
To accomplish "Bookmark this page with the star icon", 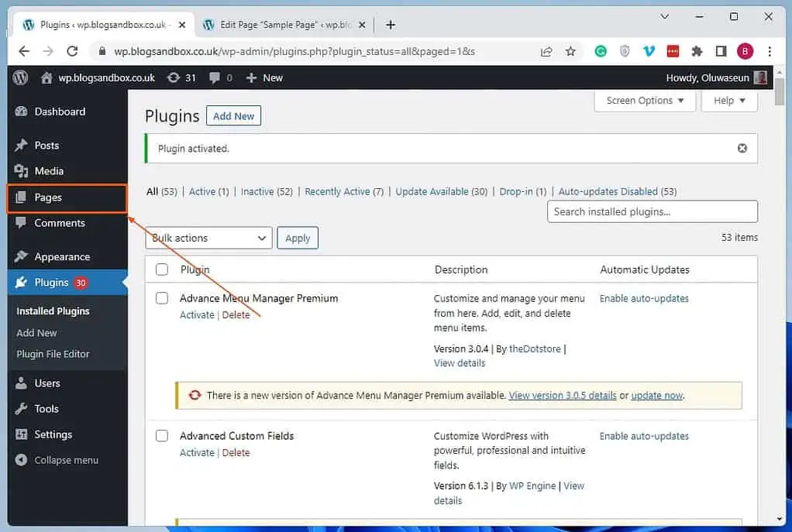I will click(x=571, y=51).
